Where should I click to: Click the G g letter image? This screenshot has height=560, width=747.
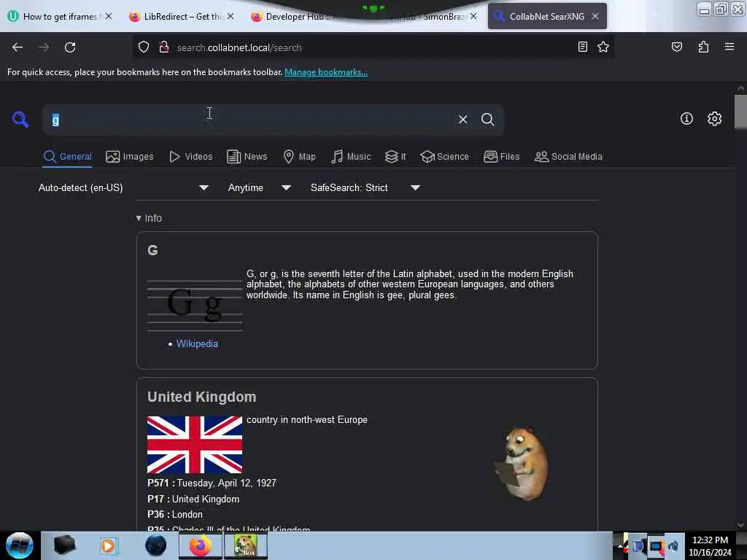(x=195, y=306)
